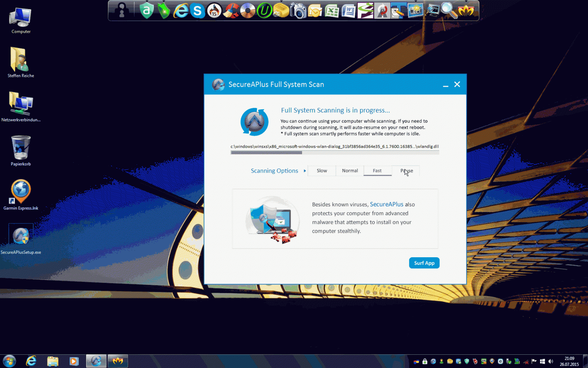Follow the SecureAPlus link in the info text

(x=386, y=204)
